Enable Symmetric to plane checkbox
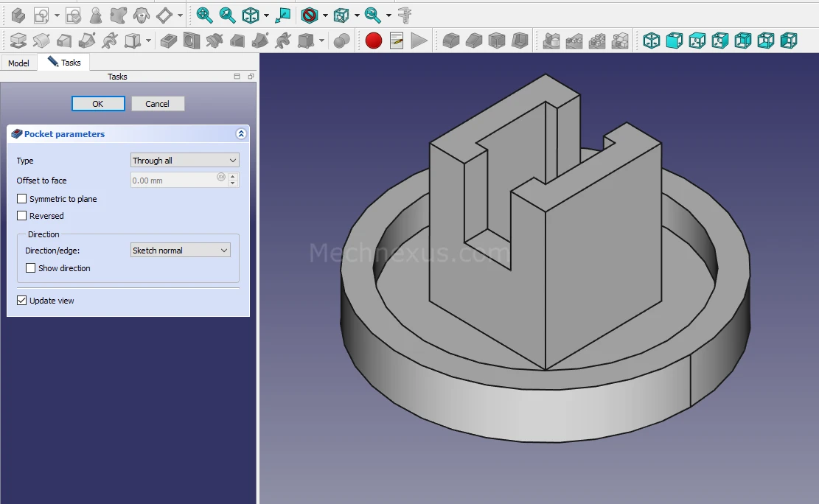Viewport: 819px width, 504px height. tap(22, 199)
